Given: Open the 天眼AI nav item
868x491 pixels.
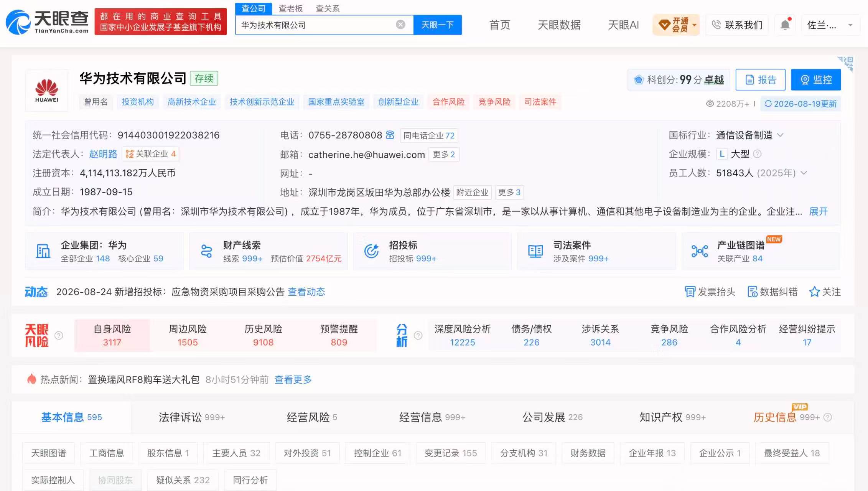Looking at the screenshot, I should (623, 25).
